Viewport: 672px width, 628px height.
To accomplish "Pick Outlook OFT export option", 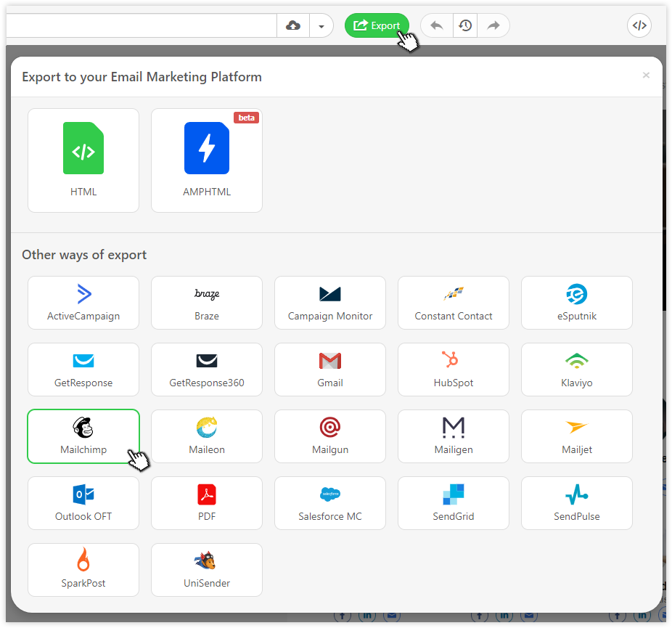I will coord(83,503).
